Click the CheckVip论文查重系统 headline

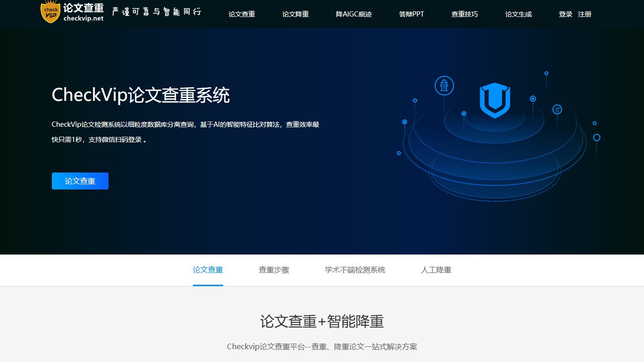[x=141, y=95]
